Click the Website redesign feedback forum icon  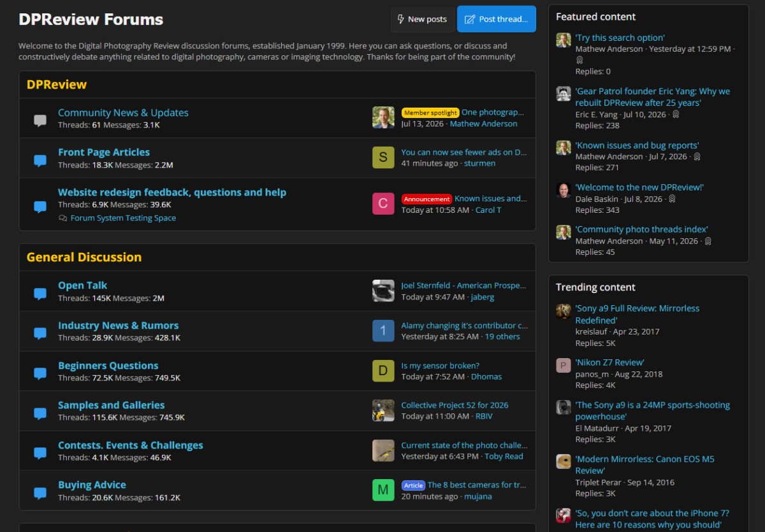40,206
